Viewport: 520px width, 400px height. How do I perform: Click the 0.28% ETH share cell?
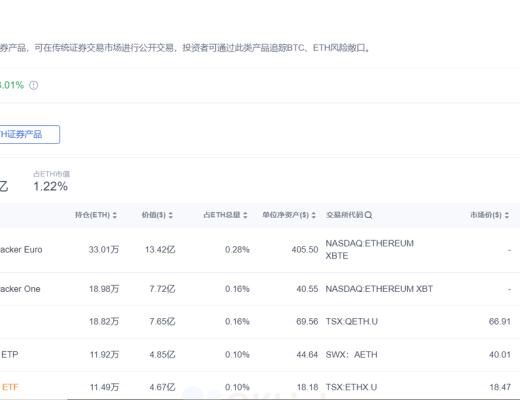[x=237, y=250]
